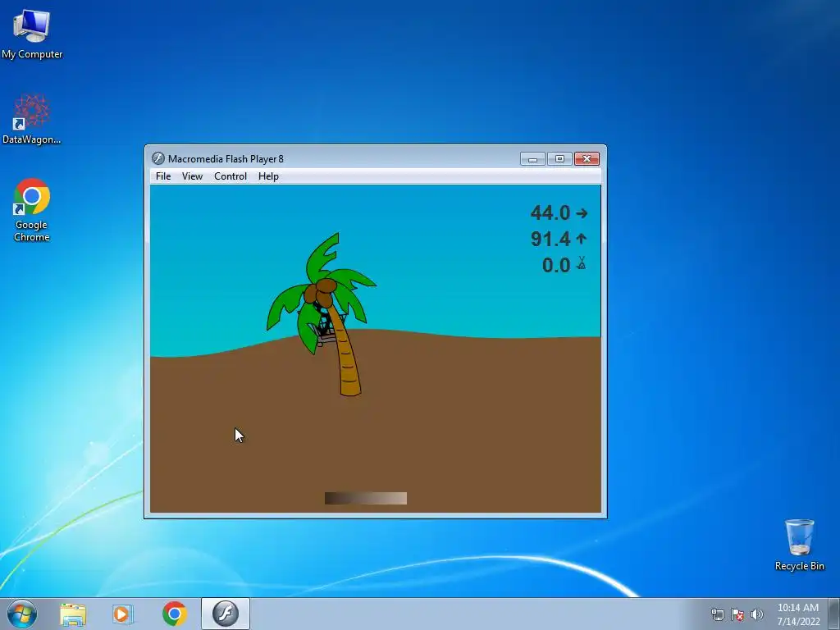
Task: Click the network tray icon
Action: 717,614
